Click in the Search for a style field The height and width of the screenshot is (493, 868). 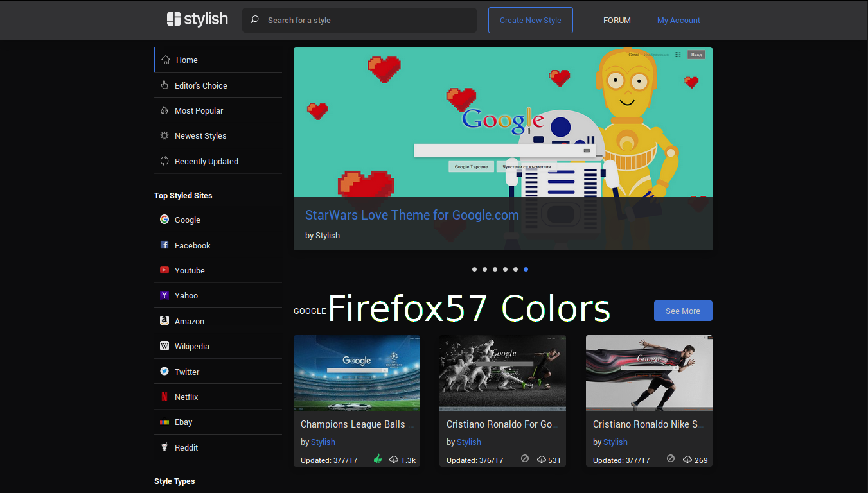tap(359, 20)
